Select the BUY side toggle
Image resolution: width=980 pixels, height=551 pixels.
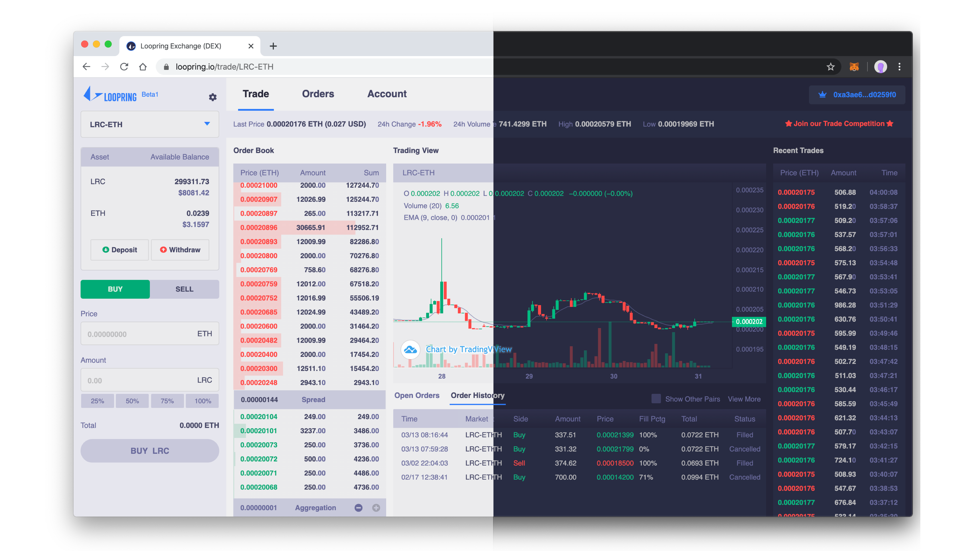point(115,289)
